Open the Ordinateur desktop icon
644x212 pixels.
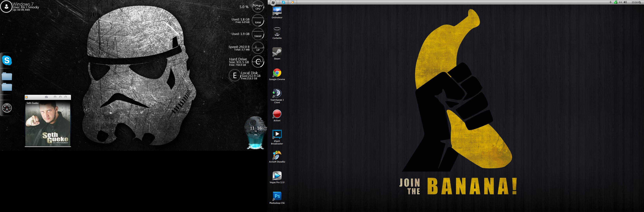[277, 12]
